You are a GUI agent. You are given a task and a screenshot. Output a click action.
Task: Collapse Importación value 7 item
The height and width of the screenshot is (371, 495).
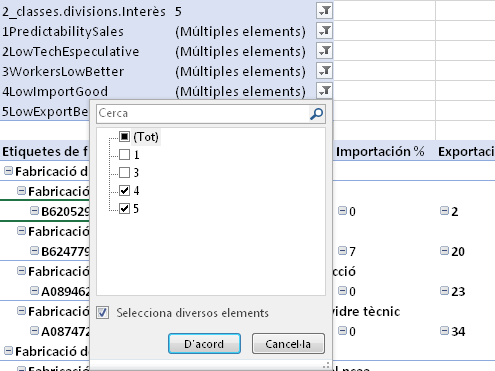point(342,251)
